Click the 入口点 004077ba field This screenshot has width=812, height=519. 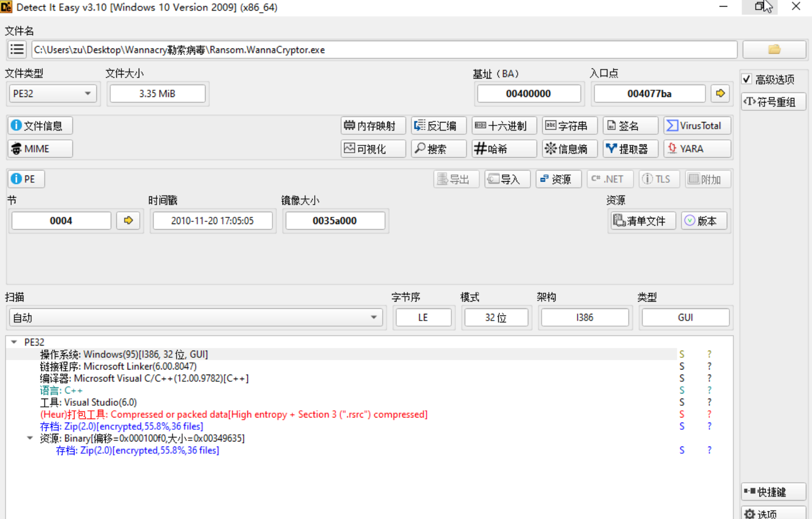649,93
